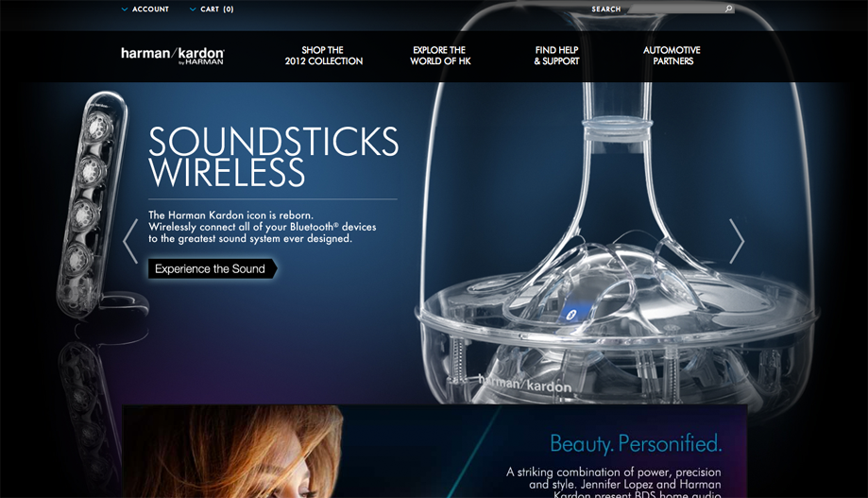Open Automotive Partners menu item
Screen dimensions: 868x498
[x=672, y=56]
